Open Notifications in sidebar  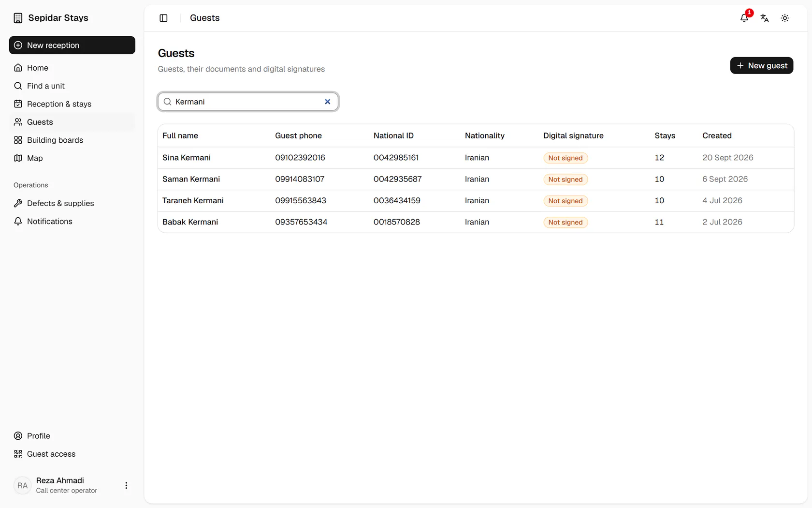[72, 221]
